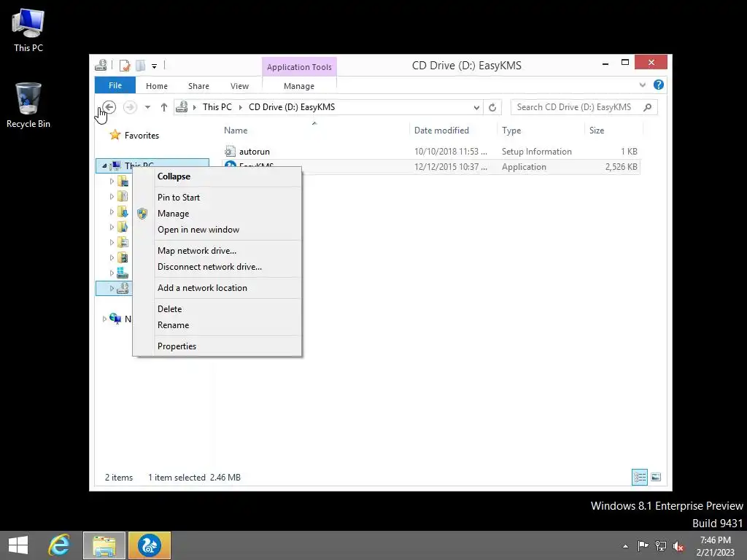Viewport: 747px width, 560px height.
Task: Select Manage in context menu
Action: 217,214
